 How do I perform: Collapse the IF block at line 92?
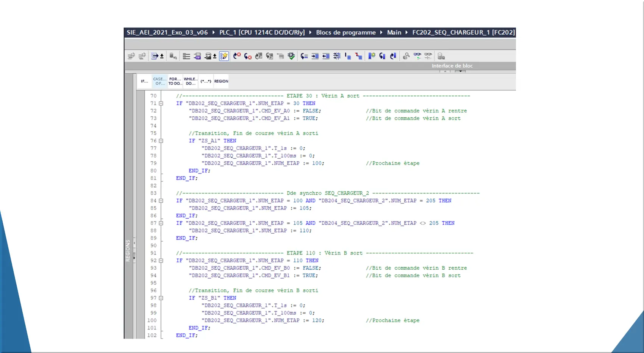click(161, 261)
